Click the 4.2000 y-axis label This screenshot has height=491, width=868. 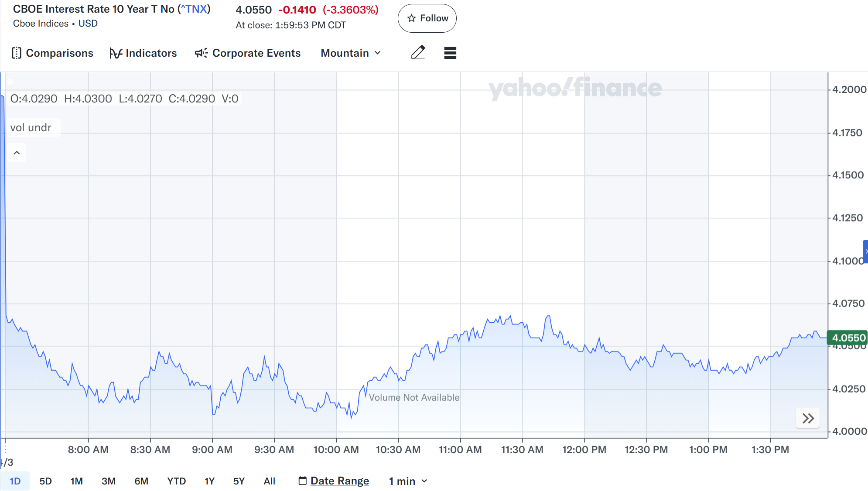pos(849,89)
